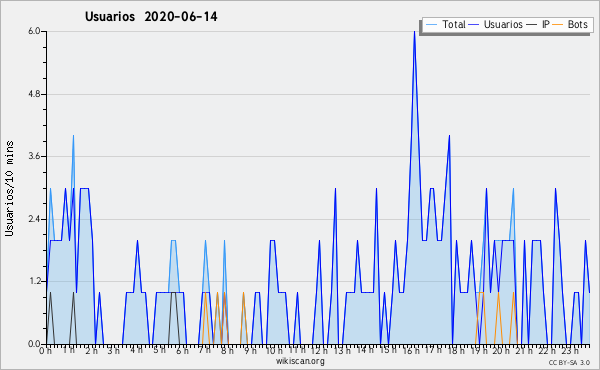Image resolution: width=600 pixels, height=370 pixels.
Task: Click the '0 h' x-axis label
Action: 46,351
